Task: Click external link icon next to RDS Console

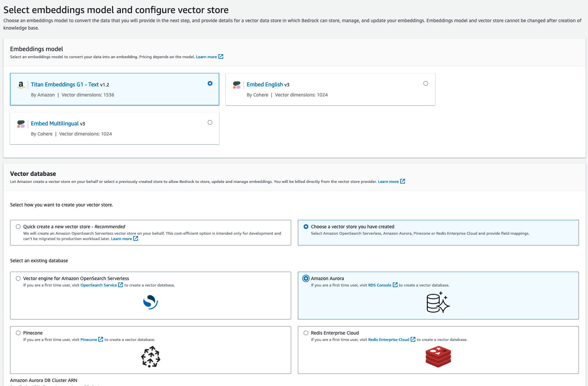Action: click(395, 285)
